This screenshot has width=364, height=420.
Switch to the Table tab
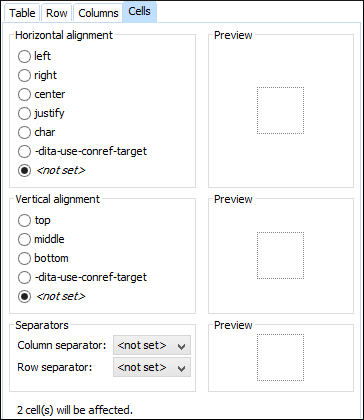tap(22, 13)
